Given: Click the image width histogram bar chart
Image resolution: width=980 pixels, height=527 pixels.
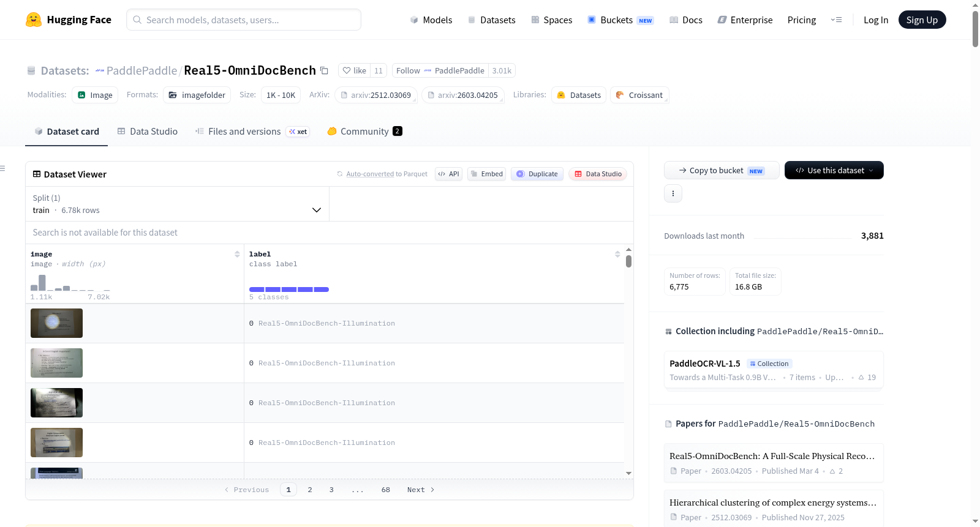Looking at the screenshot, I should (x=70, y=283).
